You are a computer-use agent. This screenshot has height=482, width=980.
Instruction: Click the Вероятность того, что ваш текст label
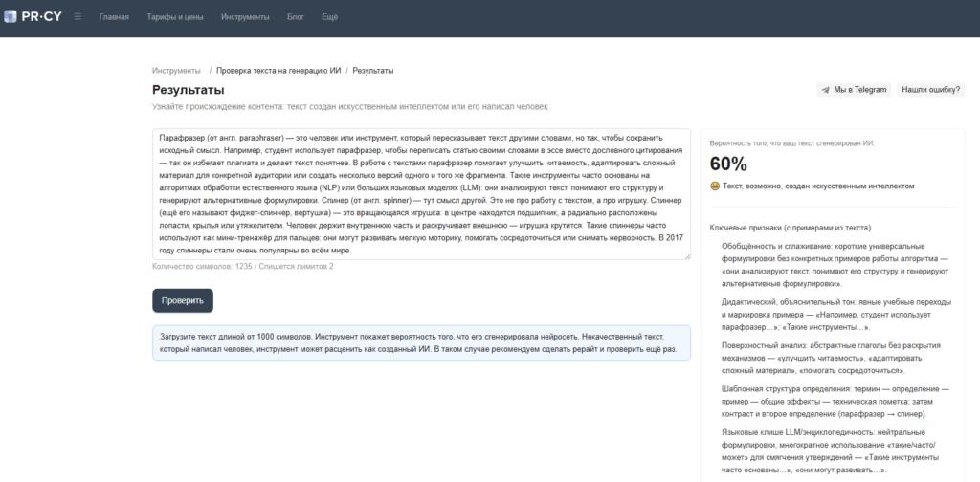tap(791, 143)
